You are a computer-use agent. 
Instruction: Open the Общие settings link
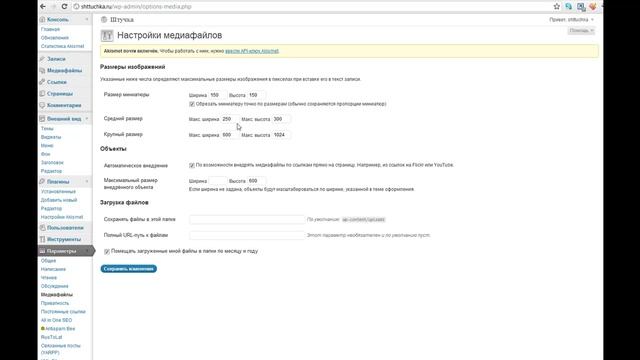48,260
